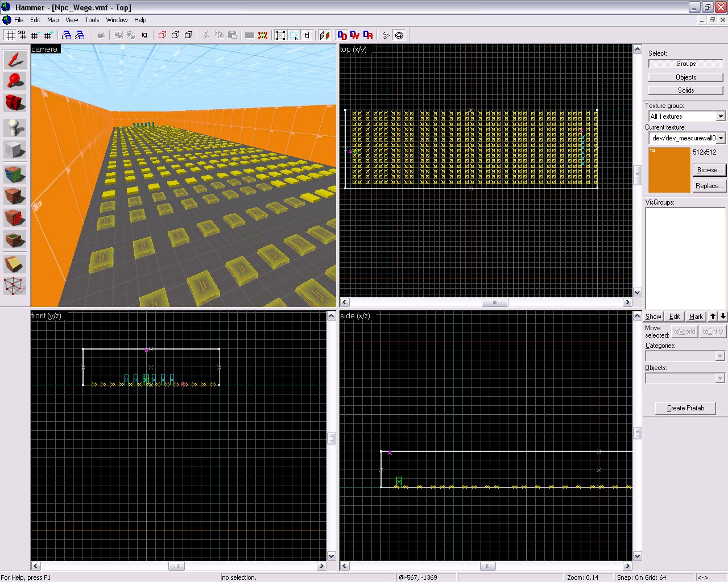Click the Load Window State icon
Image resolution: width=728 pixels, height=582 pixels.
click(67, 35)
